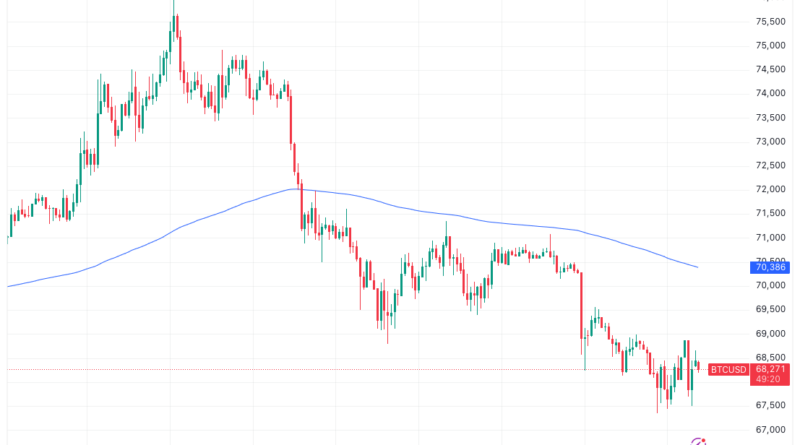Click the 72,000 price axis label
Image resolution: width=800 pixels, height=445 pixels.
click(768, 189)
